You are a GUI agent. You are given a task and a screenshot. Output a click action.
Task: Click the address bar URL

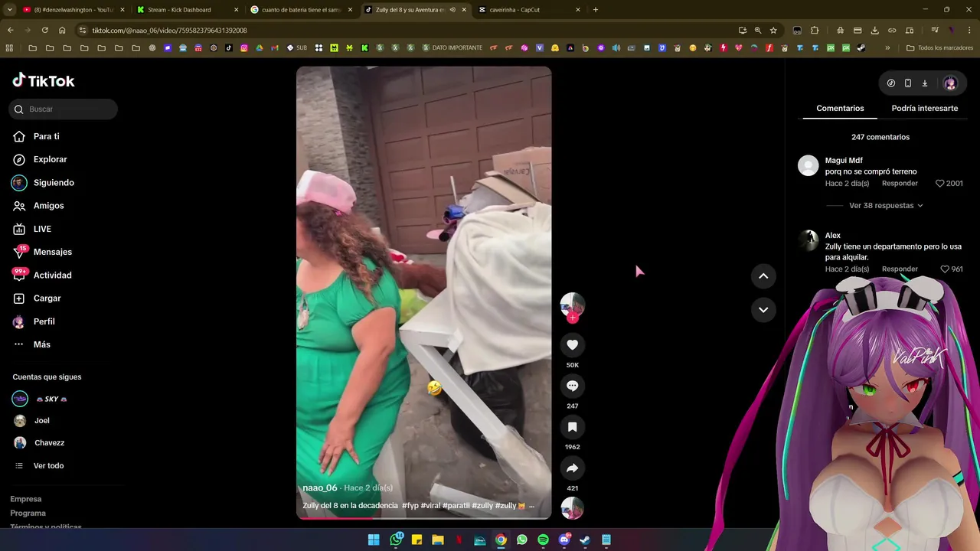(x=169, y=31)
